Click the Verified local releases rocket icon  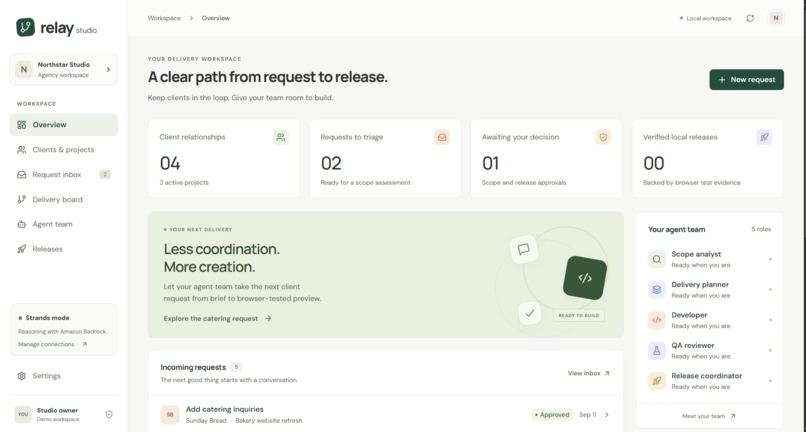click(764, 137)
